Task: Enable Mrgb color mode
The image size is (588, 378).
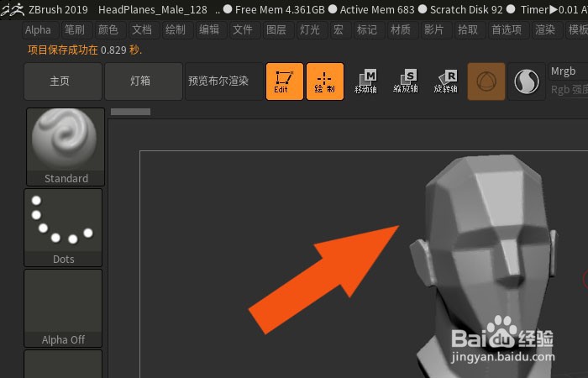Action: (568, 71)
